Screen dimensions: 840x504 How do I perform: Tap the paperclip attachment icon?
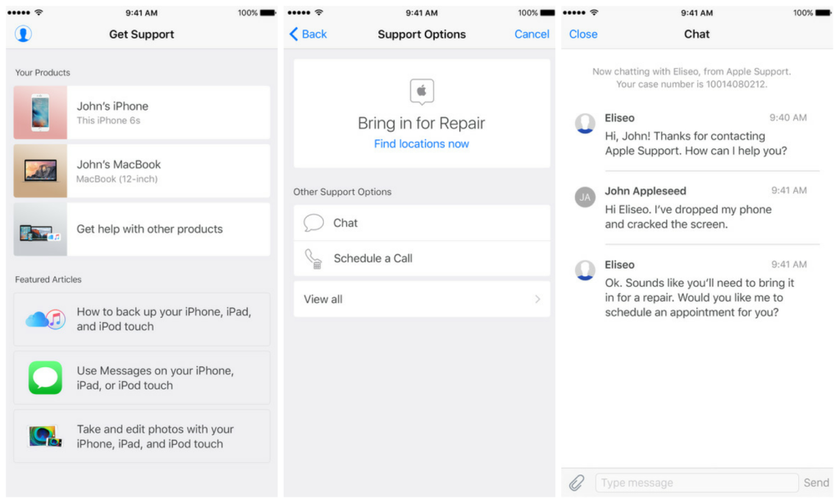[577, 483]
